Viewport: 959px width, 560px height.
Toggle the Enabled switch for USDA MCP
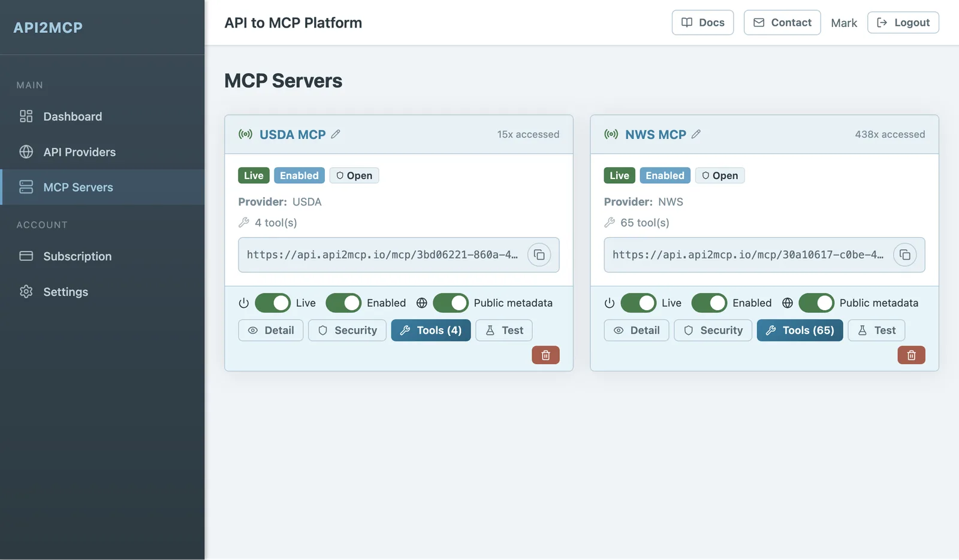coord(343,303)
